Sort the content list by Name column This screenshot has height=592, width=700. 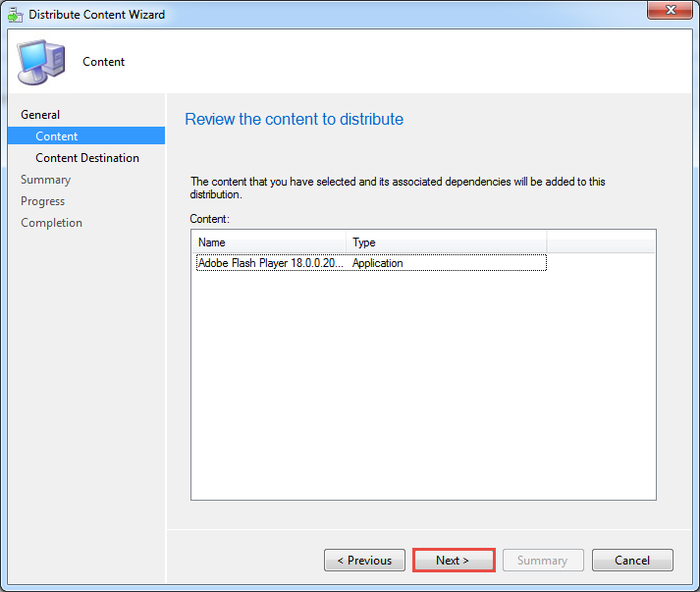pyautogui.click(x=270, y=242)
